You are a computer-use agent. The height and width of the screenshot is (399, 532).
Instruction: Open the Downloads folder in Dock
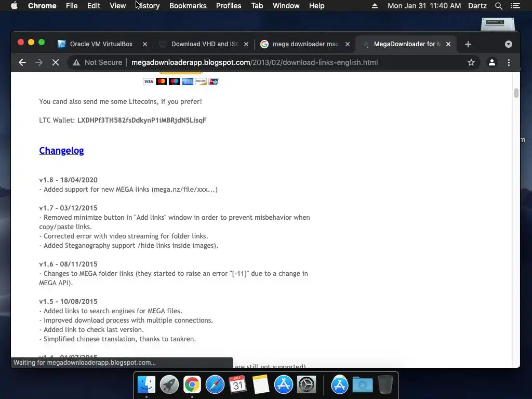pos(362,385)
